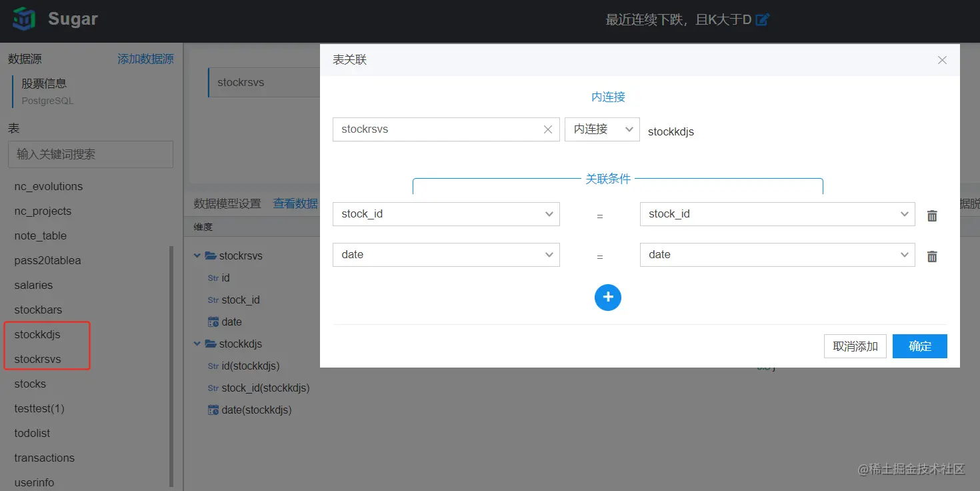Click Str icon beside id(stockkdjs)

(213, 366)
